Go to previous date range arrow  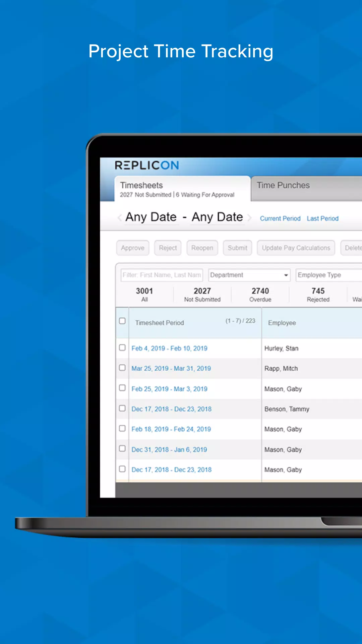click(x=120, y=218)
